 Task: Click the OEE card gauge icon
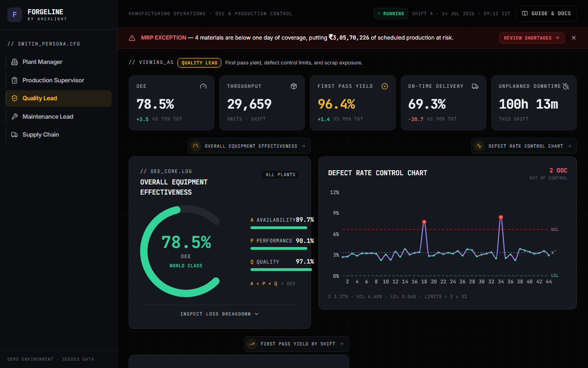click(204, 86)
